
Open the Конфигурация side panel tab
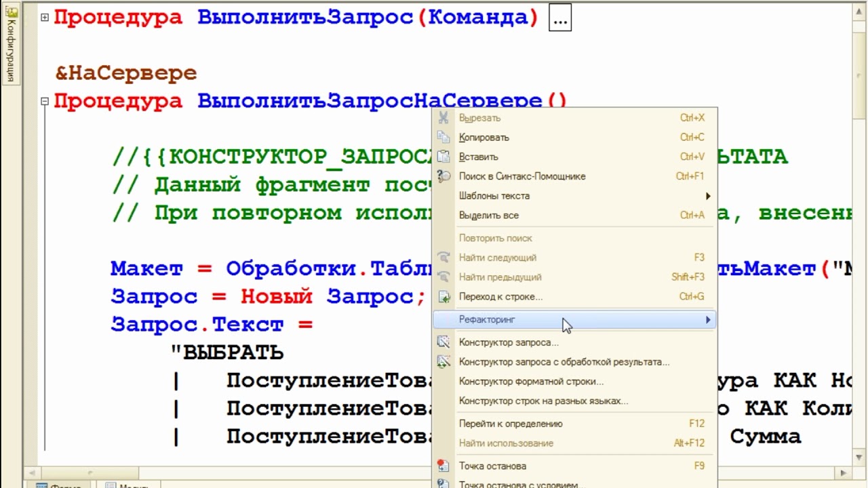(11, 43)
